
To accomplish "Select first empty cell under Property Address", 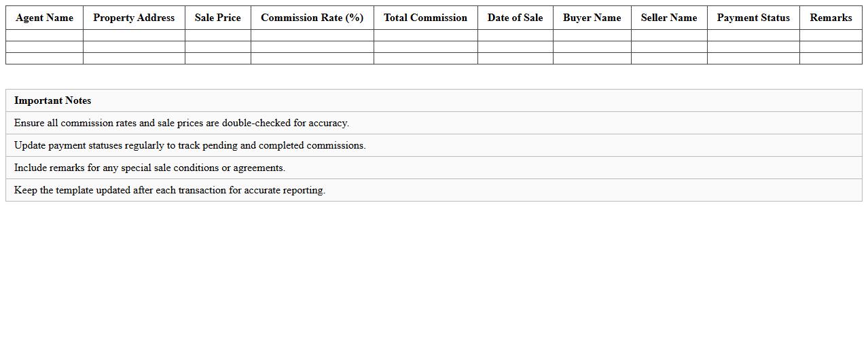I will coord(134,35).
